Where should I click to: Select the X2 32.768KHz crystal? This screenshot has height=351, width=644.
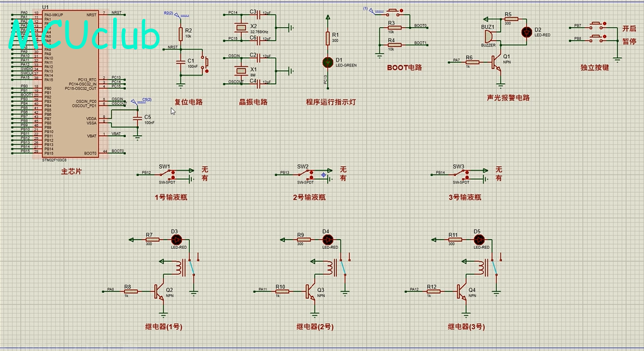click(x=240, y=27)
